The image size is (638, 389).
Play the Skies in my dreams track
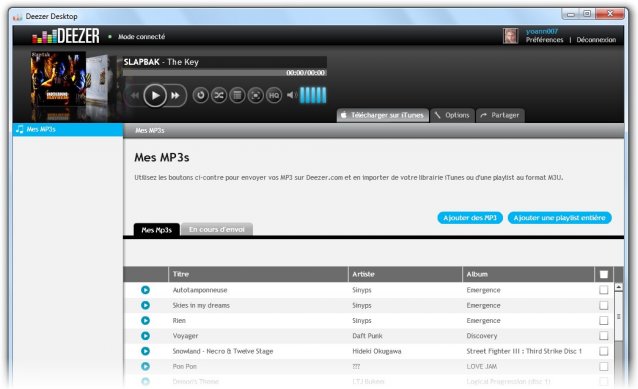145,305
